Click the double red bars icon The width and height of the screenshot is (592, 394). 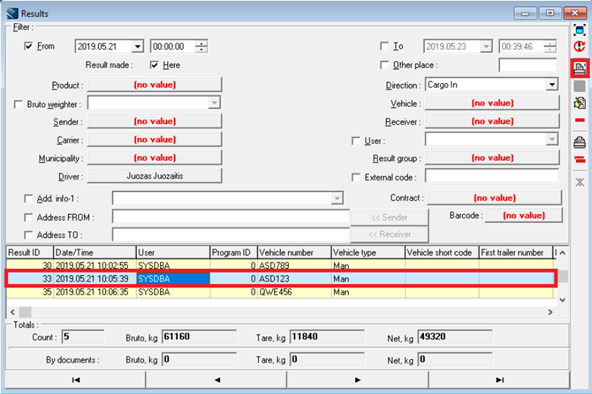click(580, 160)
